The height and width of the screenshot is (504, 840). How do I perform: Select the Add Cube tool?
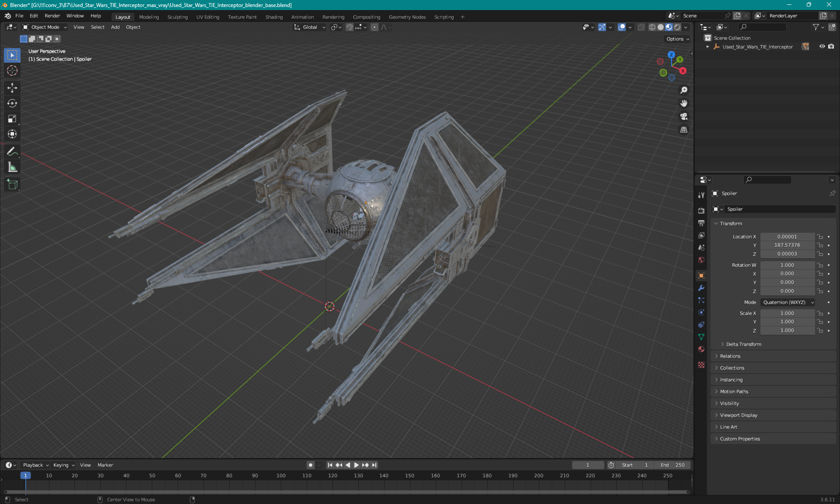click(x=12, y=184)
